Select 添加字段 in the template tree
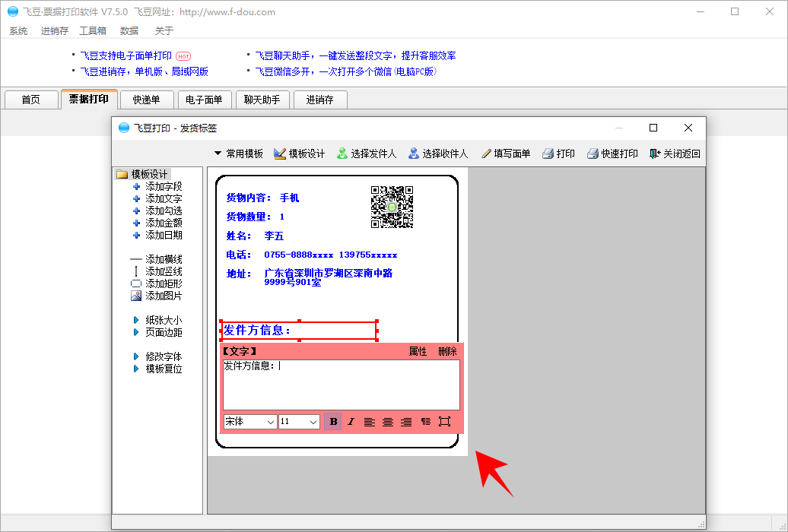This screenshot has width=788, height=532. (163, 186)
